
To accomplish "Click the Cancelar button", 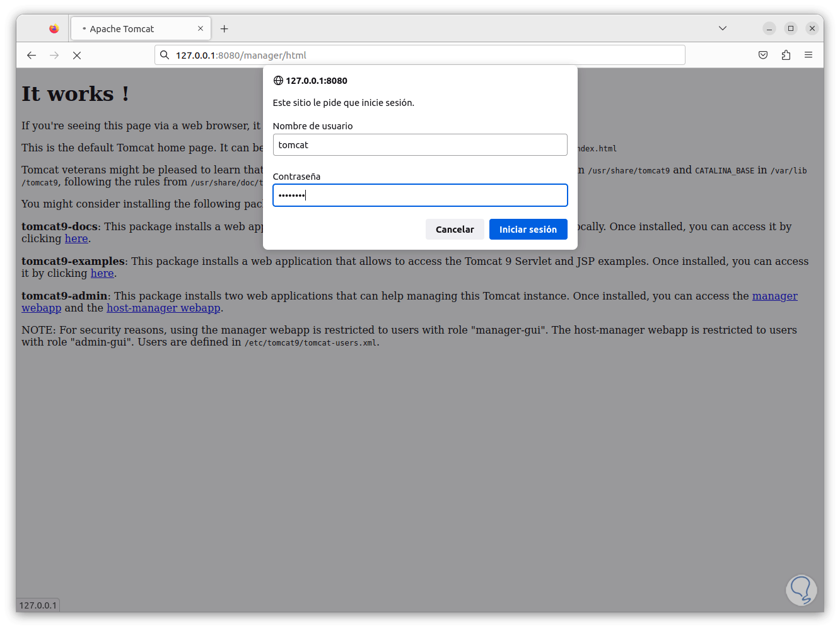I will [x=455, y=230].
